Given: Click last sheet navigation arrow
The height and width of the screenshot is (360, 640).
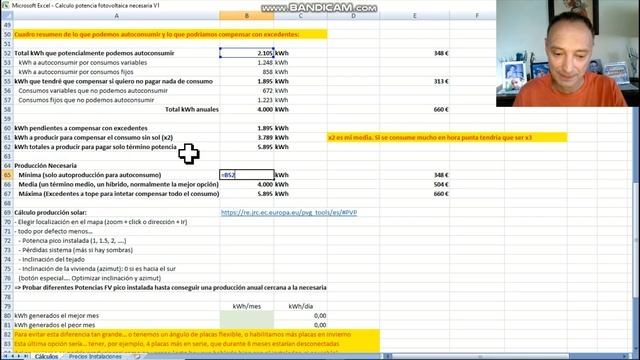Looking at the screenshot, I should 26,356.
